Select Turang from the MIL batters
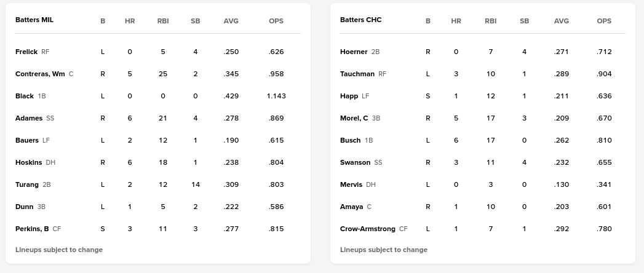The width and height of the screenshot is (644, 273). click(x=27, y=184)
